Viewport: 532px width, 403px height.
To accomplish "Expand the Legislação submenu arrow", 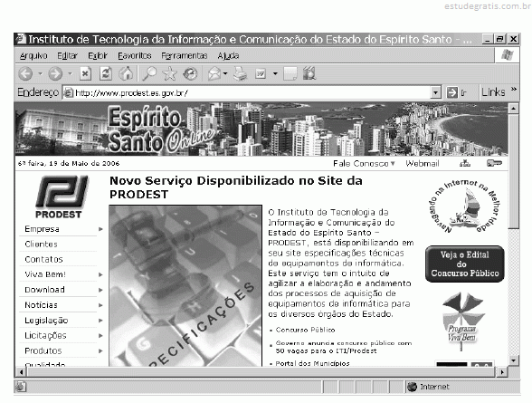I will pyautogui.click(x=100, y=321).
